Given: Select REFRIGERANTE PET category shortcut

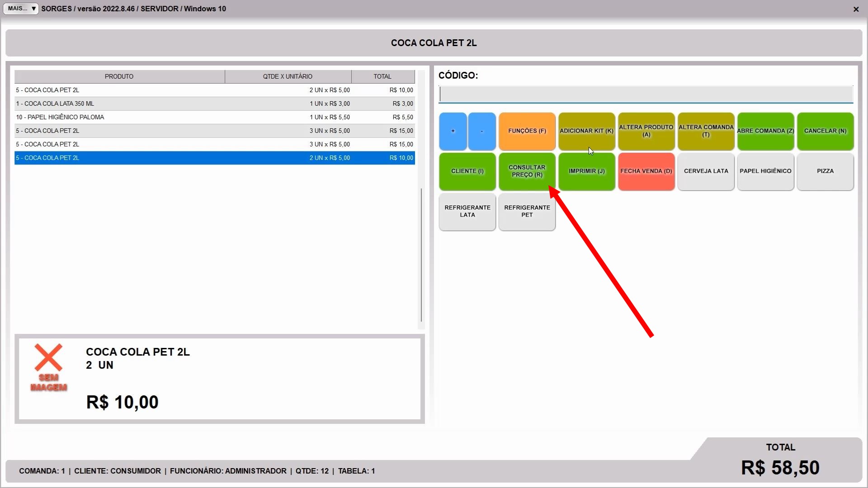Looking at the screenshot, I should pyautogui.click(x=527, y=211).
